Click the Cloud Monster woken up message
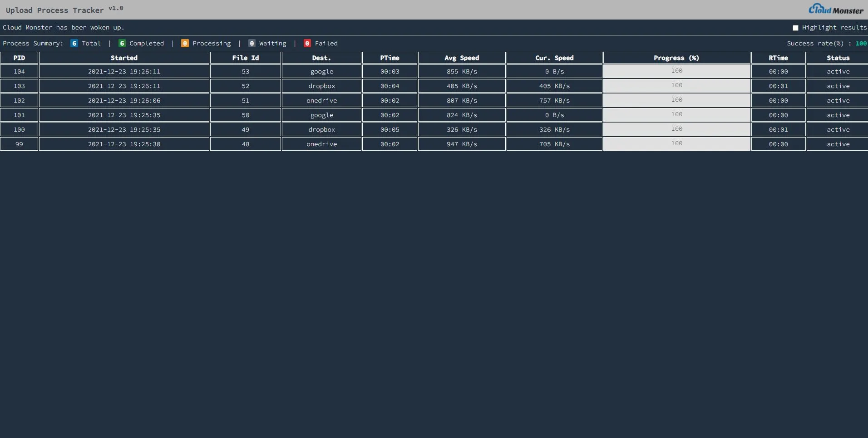 [64, 27]
